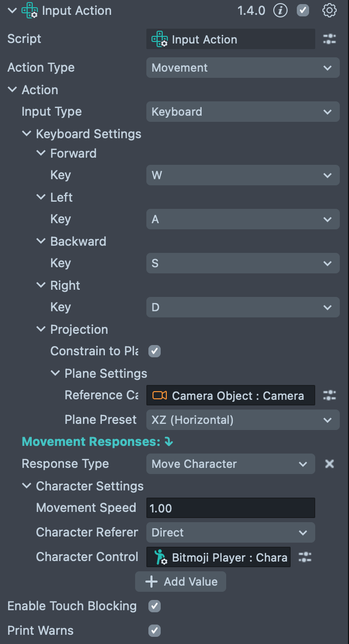This screenshot has width=349, height=644.
Task: Collapse the Character Settings section
Action: 27,486
